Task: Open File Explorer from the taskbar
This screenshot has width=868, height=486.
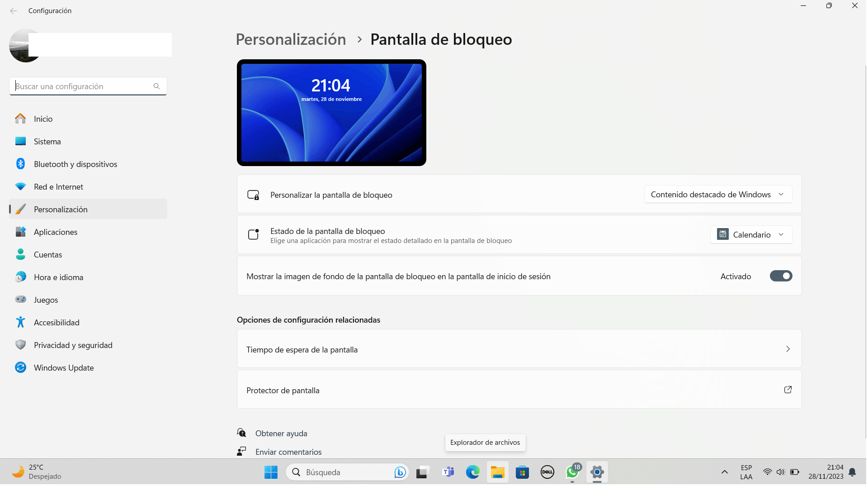Action: (x=497, y=472)
